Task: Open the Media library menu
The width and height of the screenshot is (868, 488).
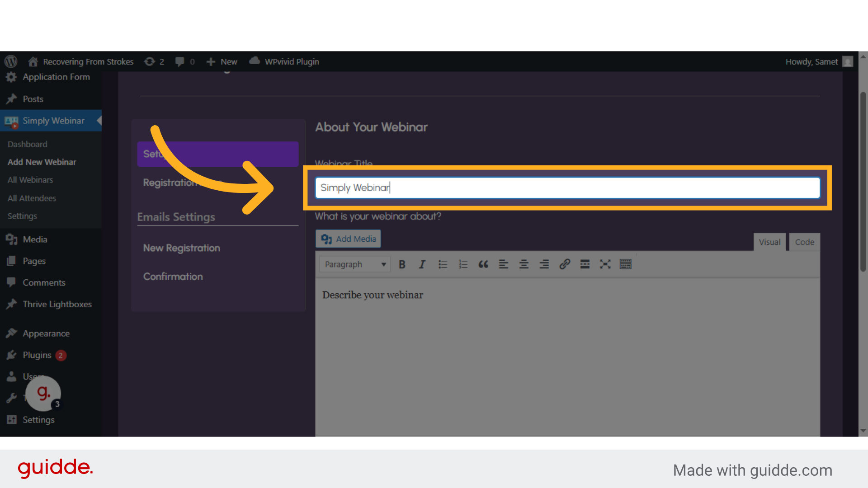Action: coord(35,239)
